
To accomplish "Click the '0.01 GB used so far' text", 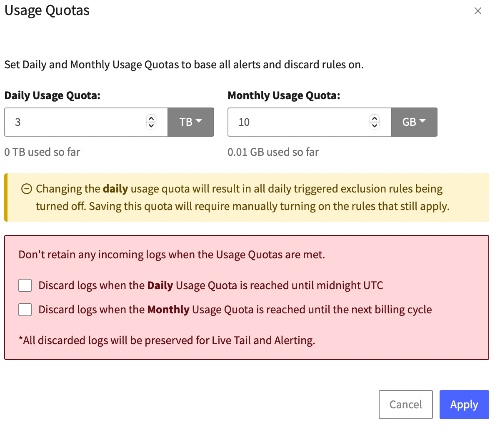I will (x=273, y=152).
